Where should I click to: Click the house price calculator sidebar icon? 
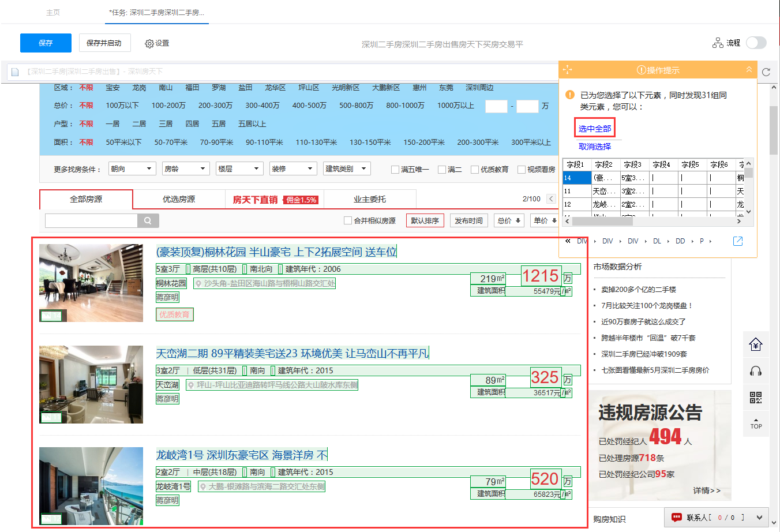[x=756, y=344]
